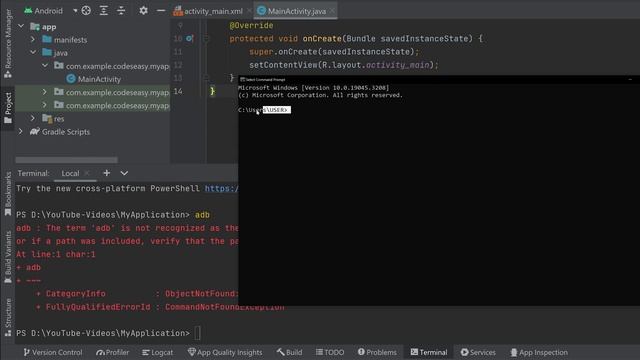
Task: Expand the manifests folder
Action: point(33,40)
